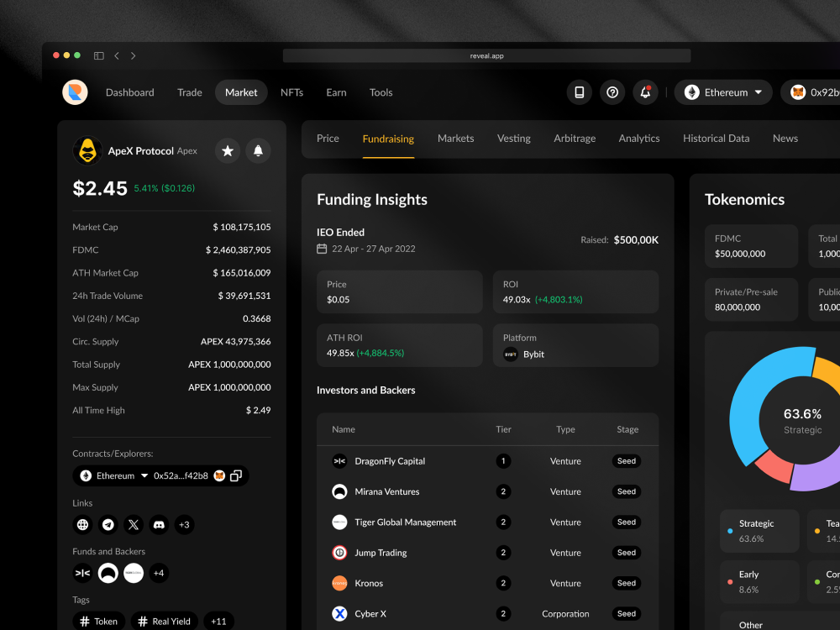Switch to the Analytics tab

(639, 139)
